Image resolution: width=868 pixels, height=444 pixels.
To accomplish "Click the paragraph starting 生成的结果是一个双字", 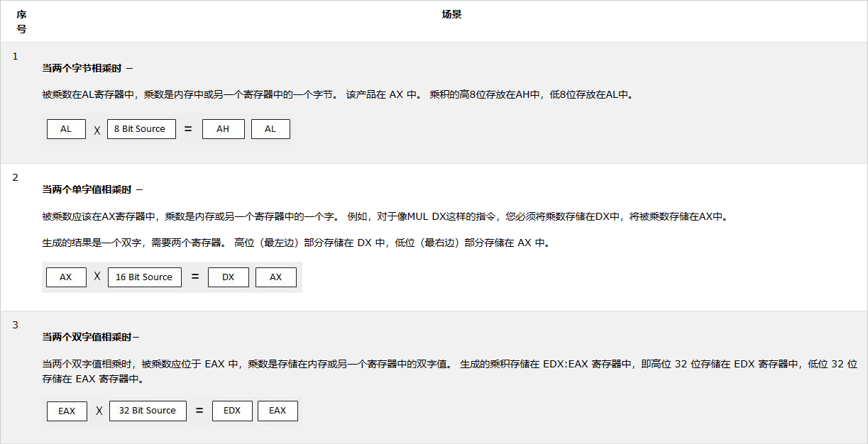I will point(295,243).
